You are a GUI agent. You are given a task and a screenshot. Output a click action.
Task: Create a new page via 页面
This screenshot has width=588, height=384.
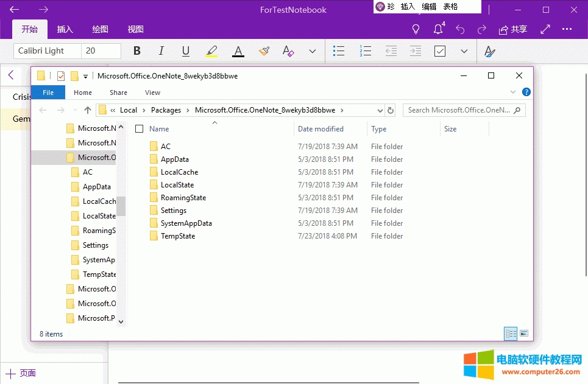coord(21,372)
